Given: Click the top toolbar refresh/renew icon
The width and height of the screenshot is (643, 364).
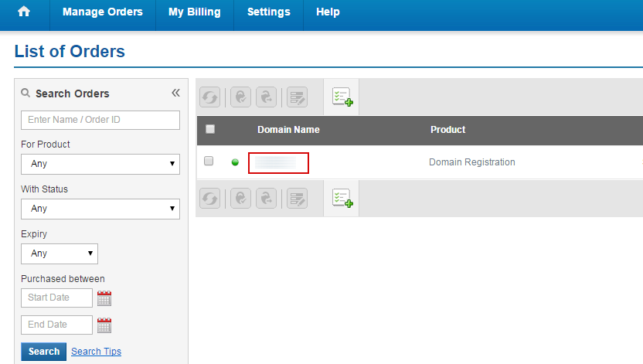Looking at the screenshot, I should [x=209, y=97].
